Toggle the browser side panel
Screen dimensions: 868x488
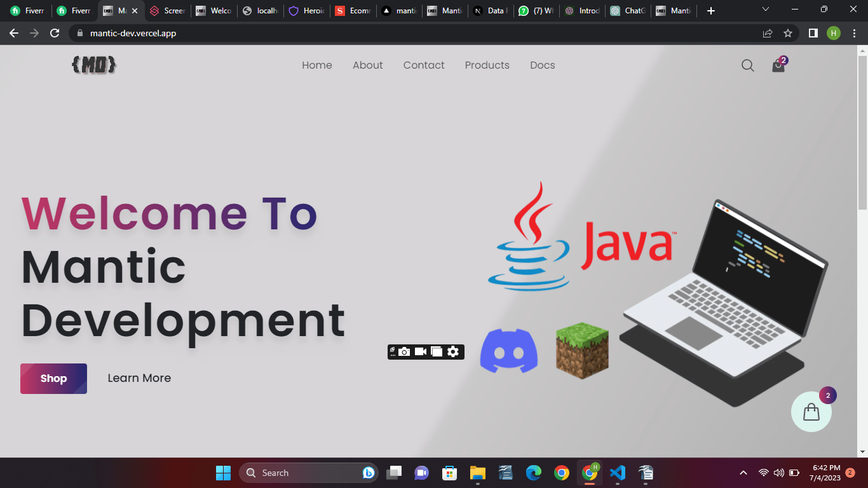click(813, 33)
